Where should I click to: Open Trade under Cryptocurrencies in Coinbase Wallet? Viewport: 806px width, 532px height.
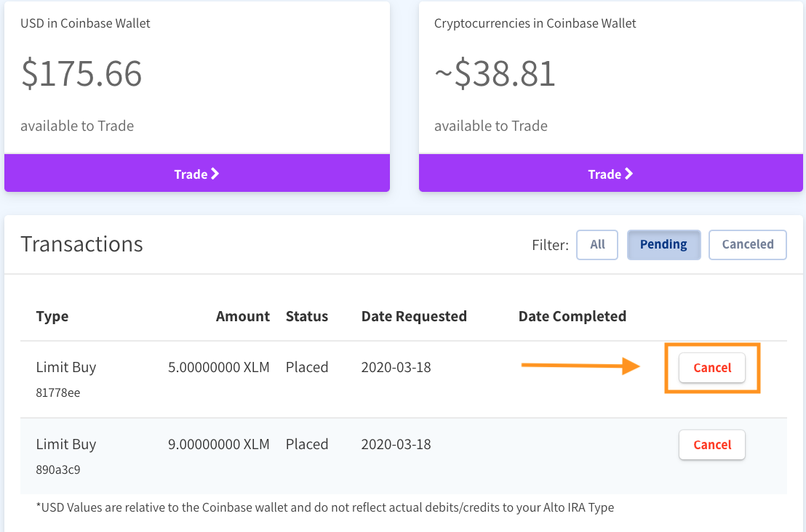[610, 174]
